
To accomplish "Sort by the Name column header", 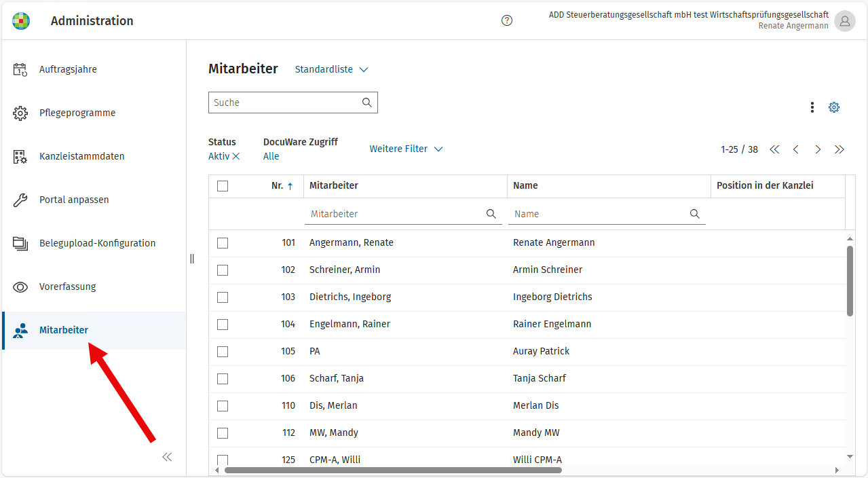I will (525, 185).
